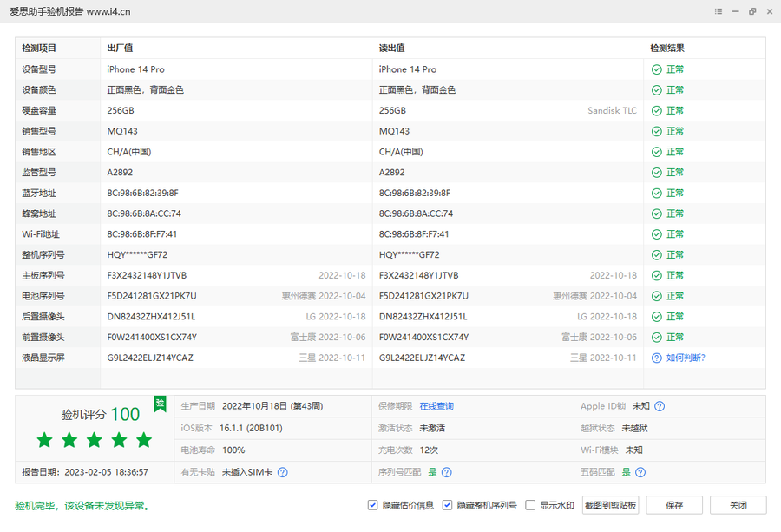
Task: Click help icon next to 序列号匹配
Action: tap(446, 472)
